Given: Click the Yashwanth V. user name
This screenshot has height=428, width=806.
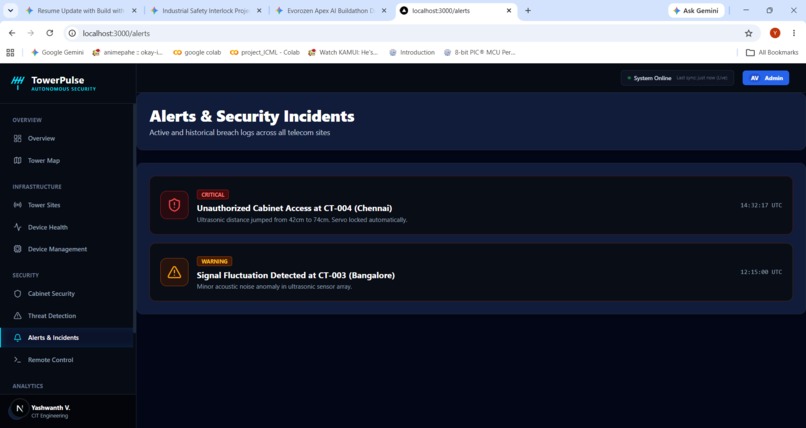Looking at the screenshot, I should click(50, 407).
